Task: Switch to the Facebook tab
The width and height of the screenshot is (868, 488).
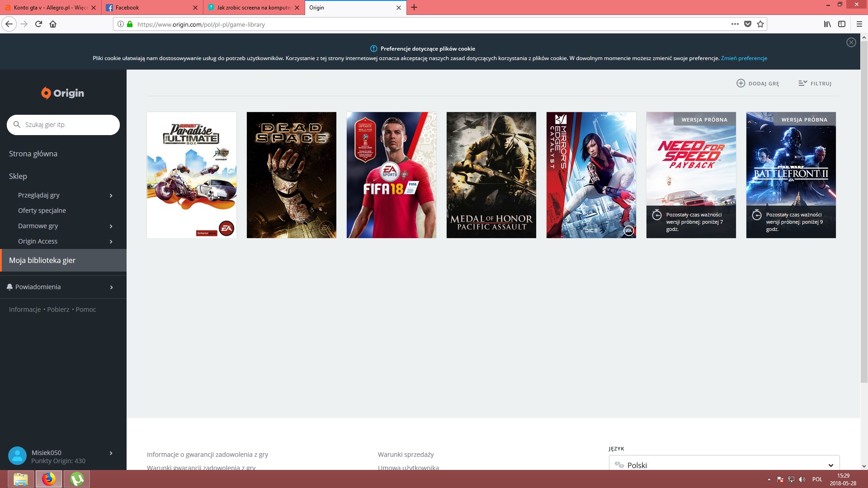Action: click(x=152, y=8)
